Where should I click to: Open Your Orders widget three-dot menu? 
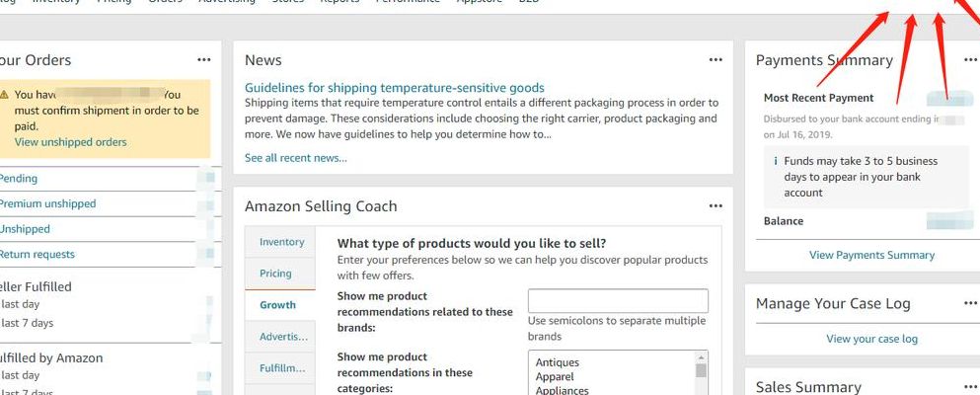coord(203,60)
